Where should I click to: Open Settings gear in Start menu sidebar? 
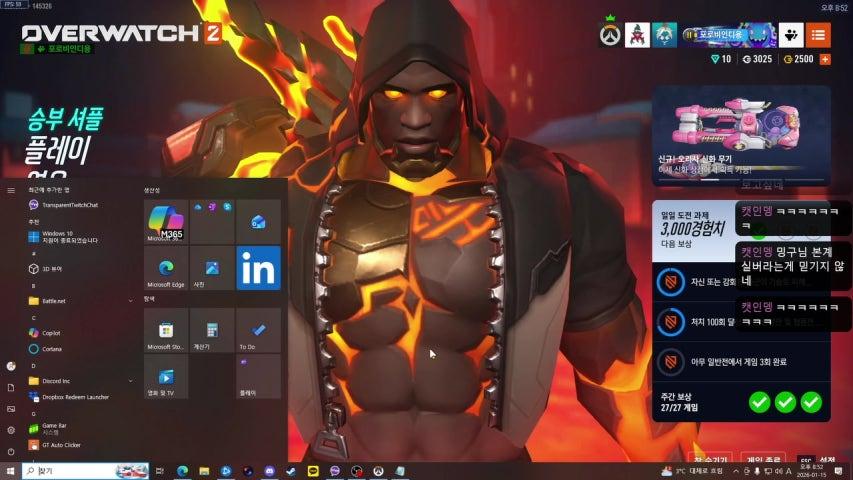pyautogui.click(x=11, y=430)
